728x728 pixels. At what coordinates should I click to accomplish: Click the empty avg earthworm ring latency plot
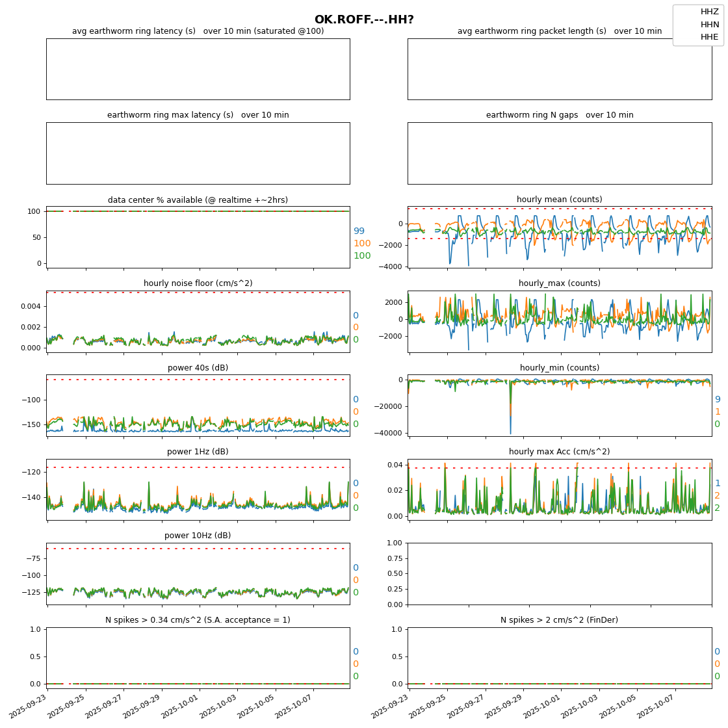point(198,69)
